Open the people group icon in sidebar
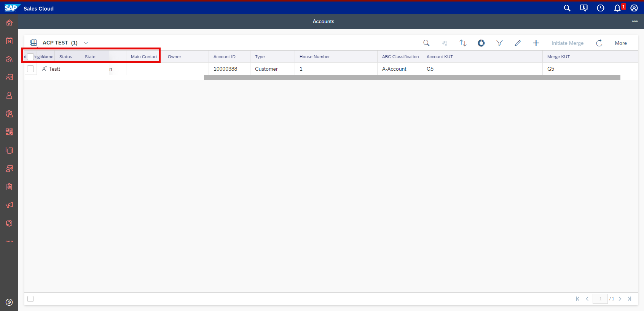The width and height of the screenshot is (644, 311). tap(9, 168)
